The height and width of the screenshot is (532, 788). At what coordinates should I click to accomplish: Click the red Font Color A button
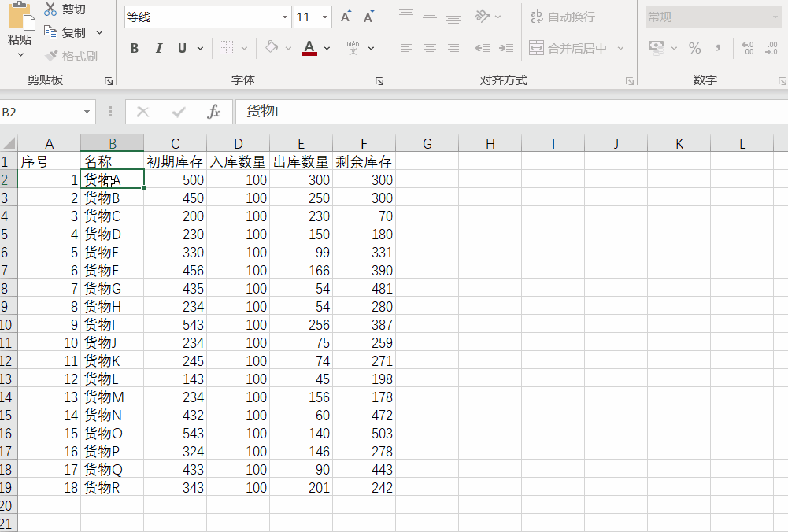309,48
